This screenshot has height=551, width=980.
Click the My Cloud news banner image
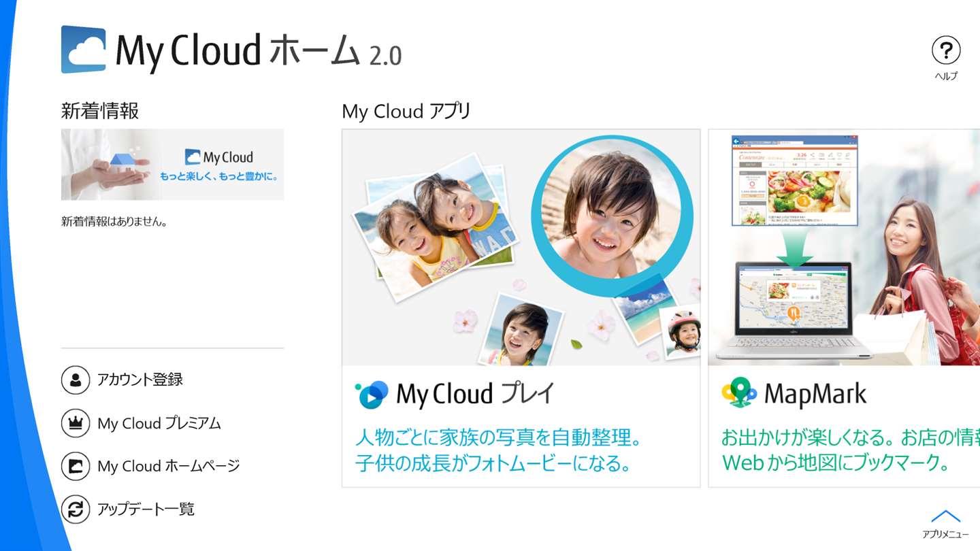[x=172, y=165]
